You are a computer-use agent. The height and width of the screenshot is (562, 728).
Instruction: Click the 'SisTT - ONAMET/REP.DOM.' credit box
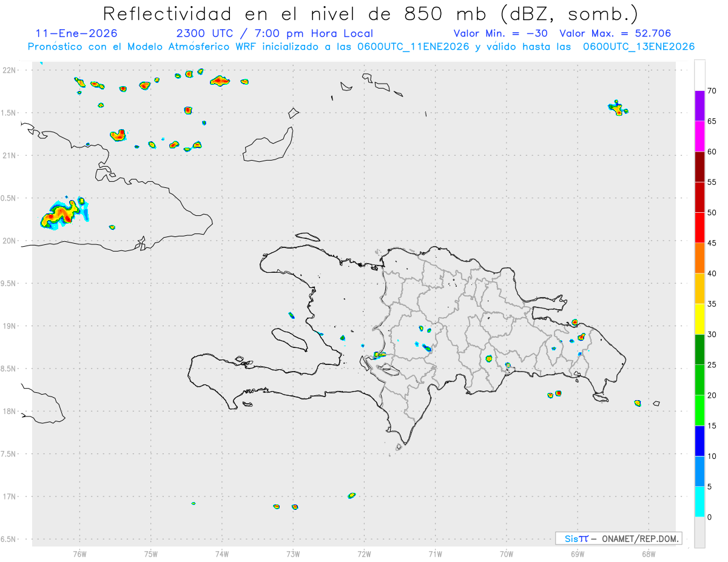pyautogui.click(x=618, y=538)
